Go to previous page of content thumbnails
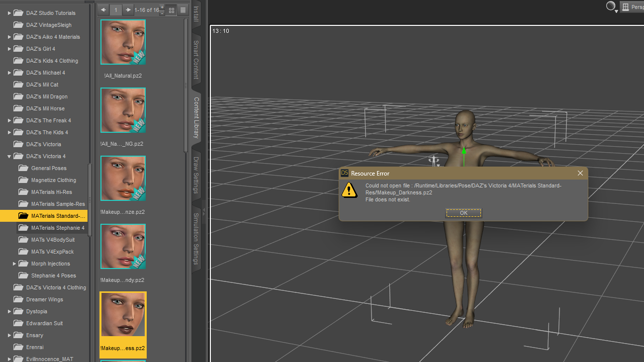This screenshot has width=644, height=362. 103,10
